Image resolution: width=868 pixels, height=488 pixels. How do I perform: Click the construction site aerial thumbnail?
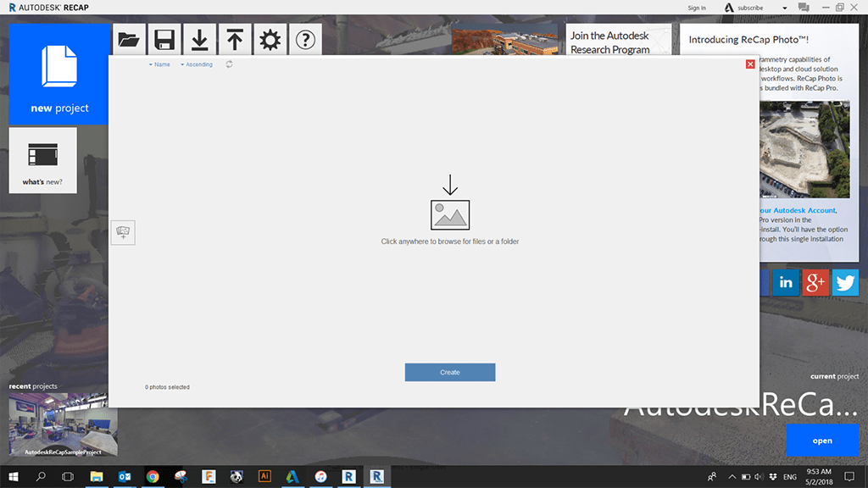804,149
